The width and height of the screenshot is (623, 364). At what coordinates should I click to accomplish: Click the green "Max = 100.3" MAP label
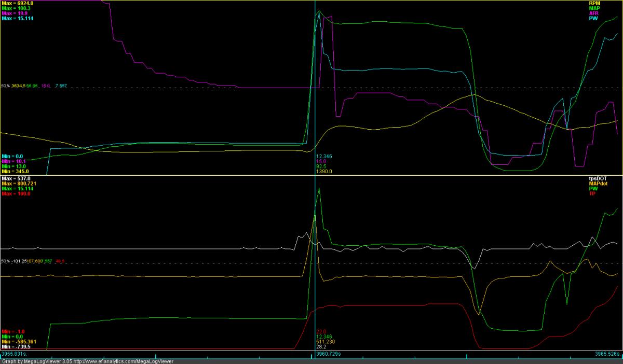16,8
